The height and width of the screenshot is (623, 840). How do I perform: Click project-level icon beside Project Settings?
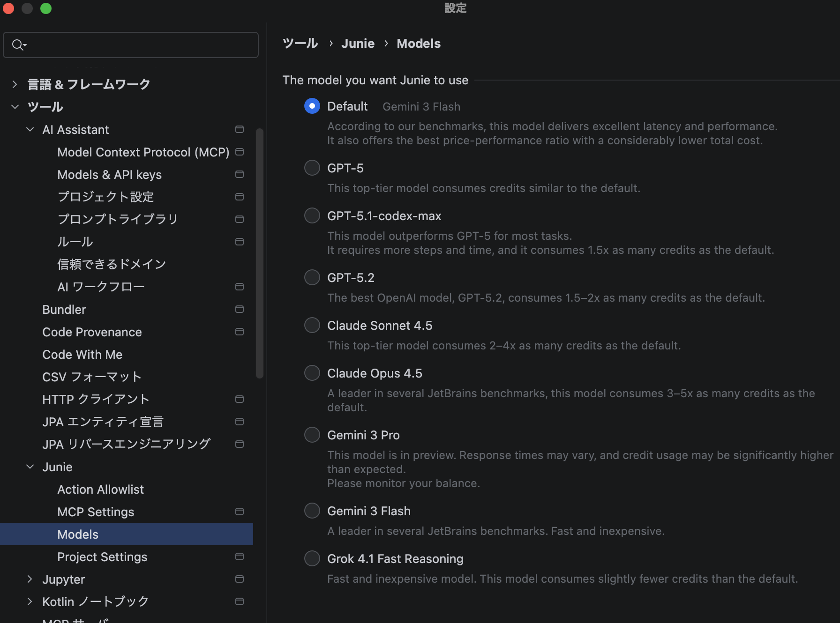(x=239, y=556)
